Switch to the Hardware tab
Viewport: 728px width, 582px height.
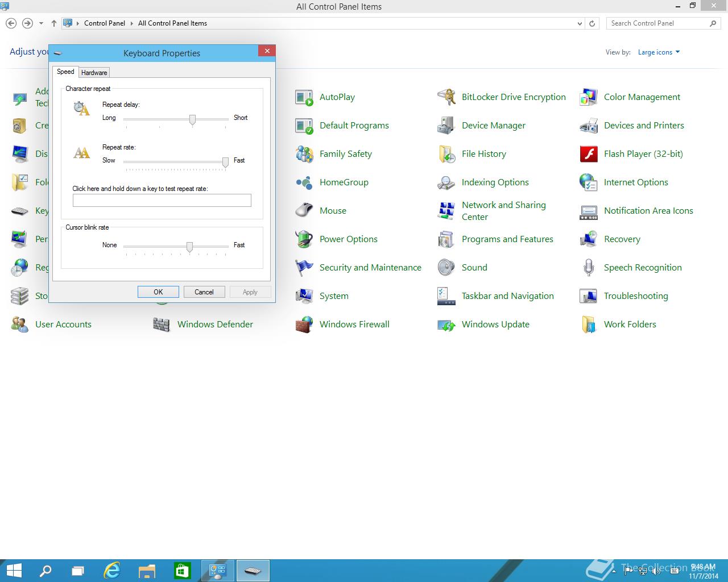coord(94,73)
